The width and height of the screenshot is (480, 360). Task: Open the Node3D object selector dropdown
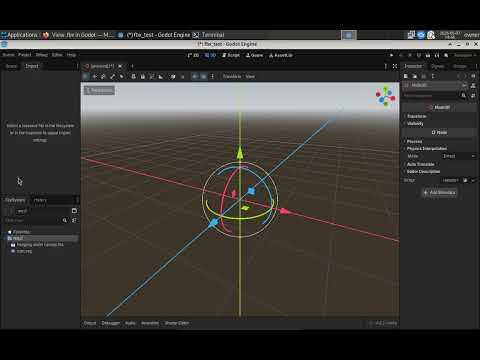[435, 85]
